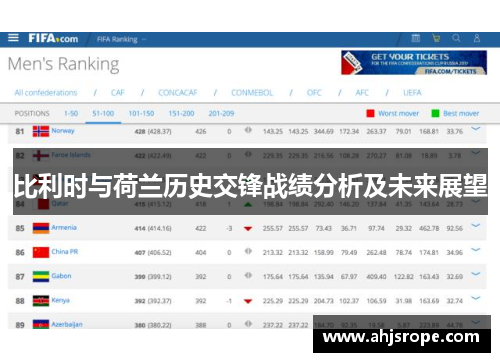Click Norway's points 428 (428.37)
Screen dimensions: 500x362
pos(153,132)
